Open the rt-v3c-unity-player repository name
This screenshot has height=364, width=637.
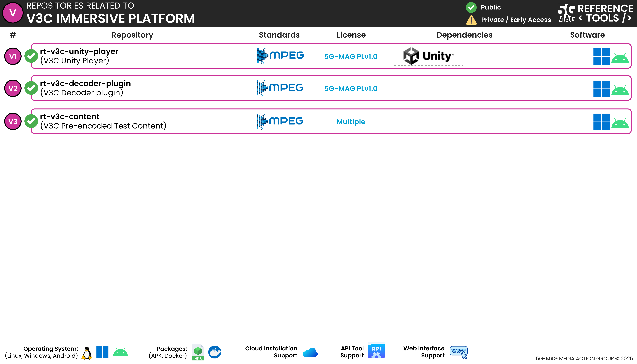coord(79,51)
